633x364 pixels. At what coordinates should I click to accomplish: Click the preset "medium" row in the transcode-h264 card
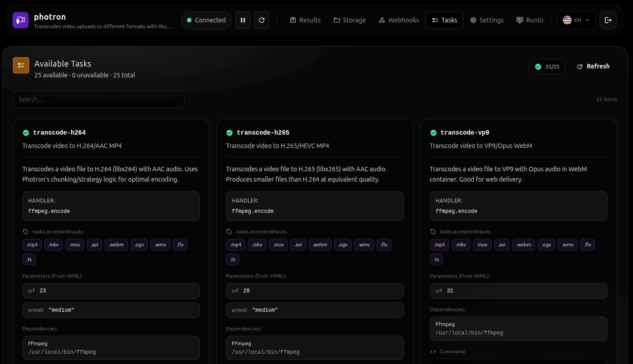111,310
